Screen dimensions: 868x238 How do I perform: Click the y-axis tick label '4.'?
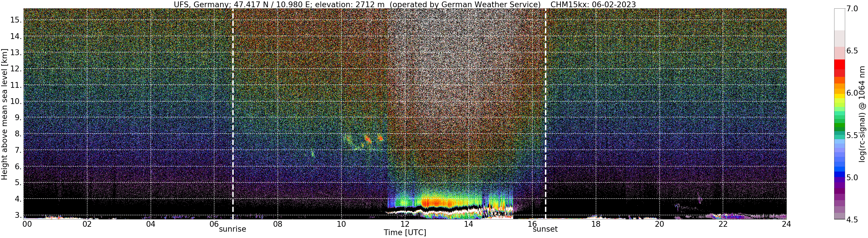pyautogui.click(x=18, y=199)
